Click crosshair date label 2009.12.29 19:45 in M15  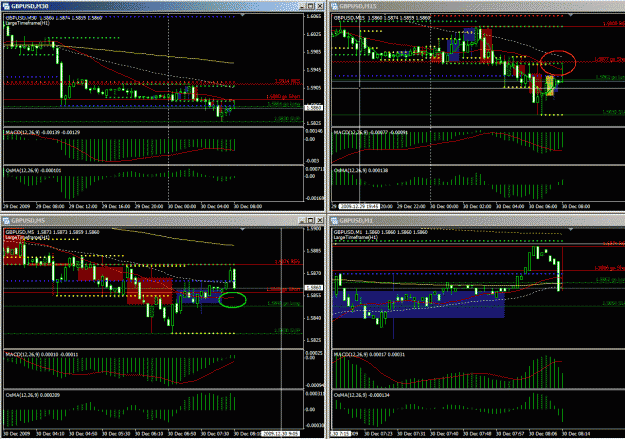tap(359, 207)
